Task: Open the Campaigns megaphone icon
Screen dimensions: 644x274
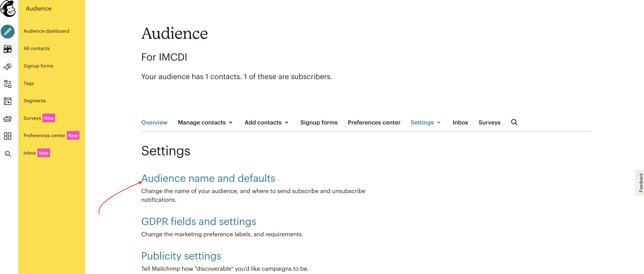Action: click(8, 66)
